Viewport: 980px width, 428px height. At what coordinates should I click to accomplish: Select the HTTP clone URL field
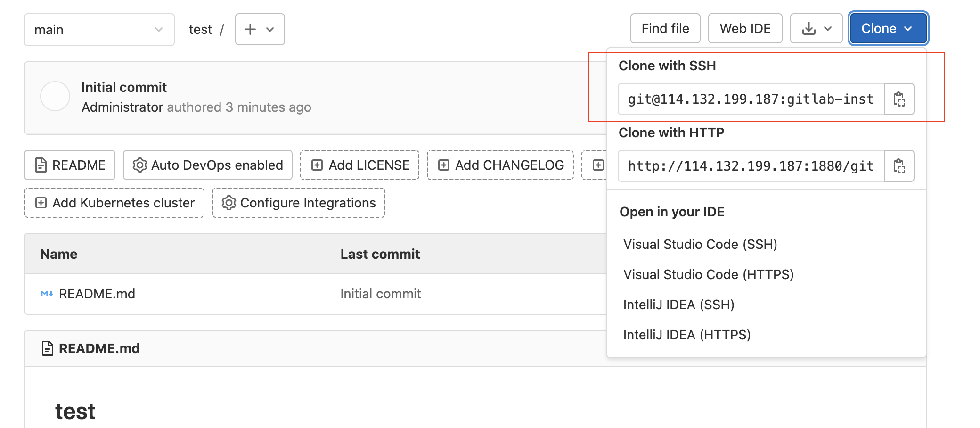tap(751, 166)
